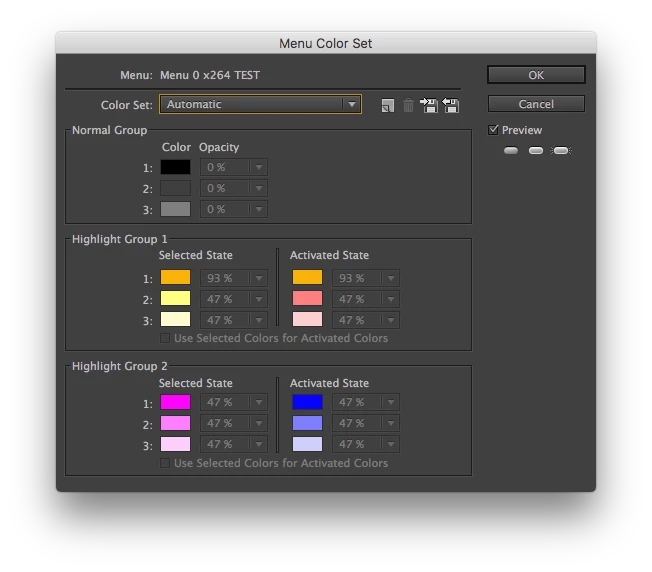Screen dimensions: 652x572
Task: Click the black Normal Group color 1 swatch
Action: tap(175, 167)
